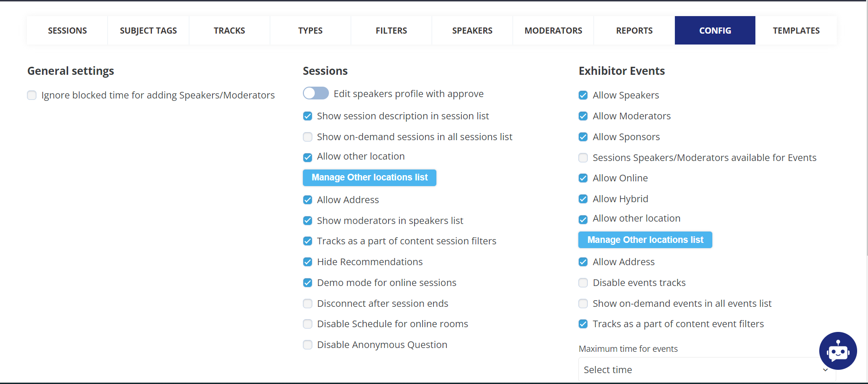Viewport: 868px width, 384px height.
Task: Enable Disconnect after session ends
Action: point(308,304)
